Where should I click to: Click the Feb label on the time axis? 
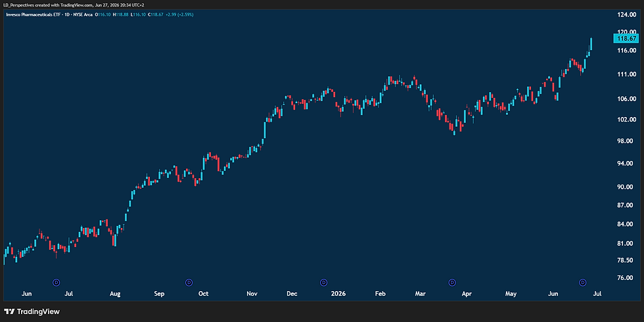(x=380, y=294)
